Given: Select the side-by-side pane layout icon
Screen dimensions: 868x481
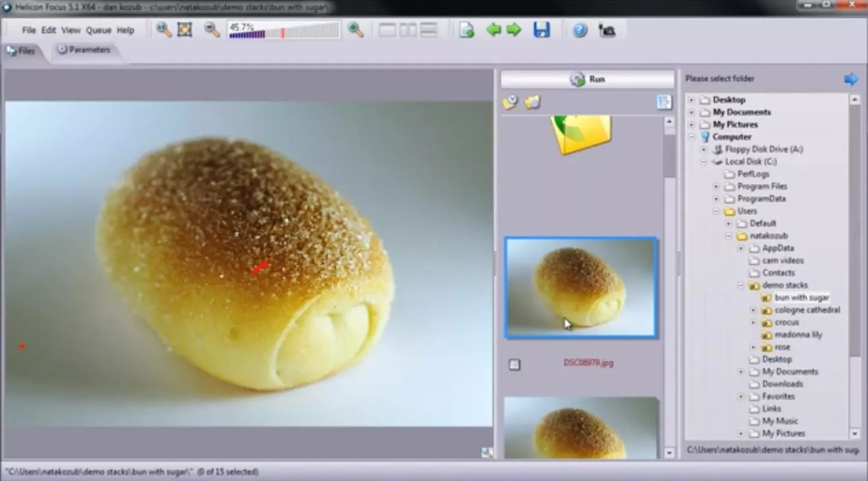Looking at the screenshot, I should pos(408,30).
